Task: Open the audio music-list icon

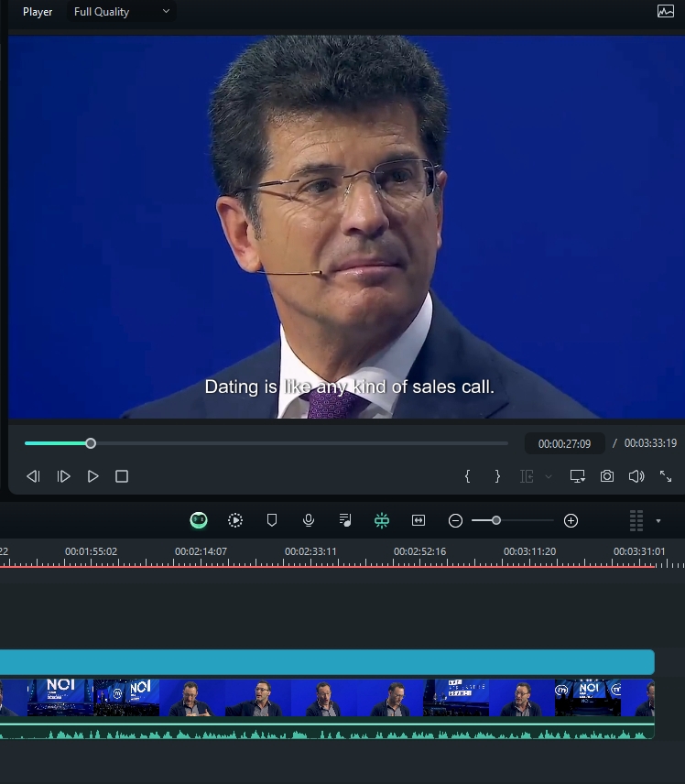Action: [345, 520]
